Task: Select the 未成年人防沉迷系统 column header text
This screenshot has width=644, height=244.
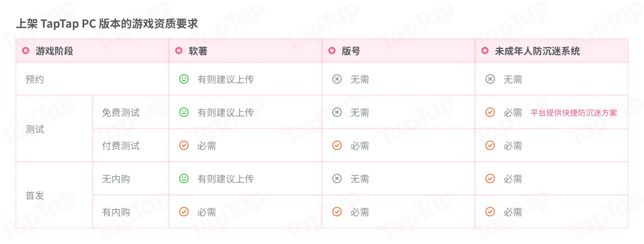Action: pos(537,51)
